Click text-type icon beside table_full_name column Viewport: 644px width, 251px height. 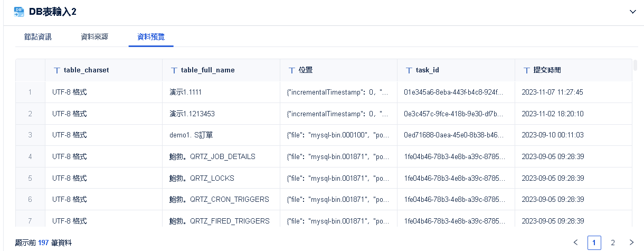174,70
